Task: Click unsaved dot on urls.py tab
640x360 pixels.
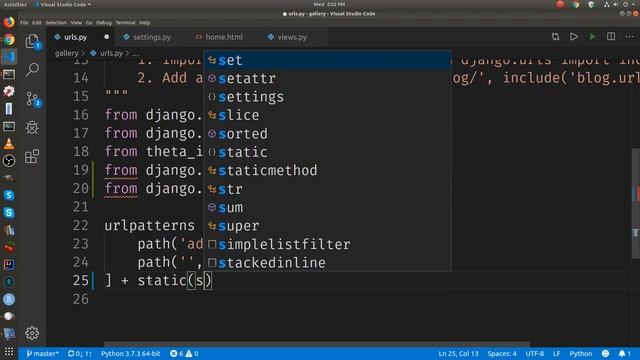Action: (x=107, y=37)
